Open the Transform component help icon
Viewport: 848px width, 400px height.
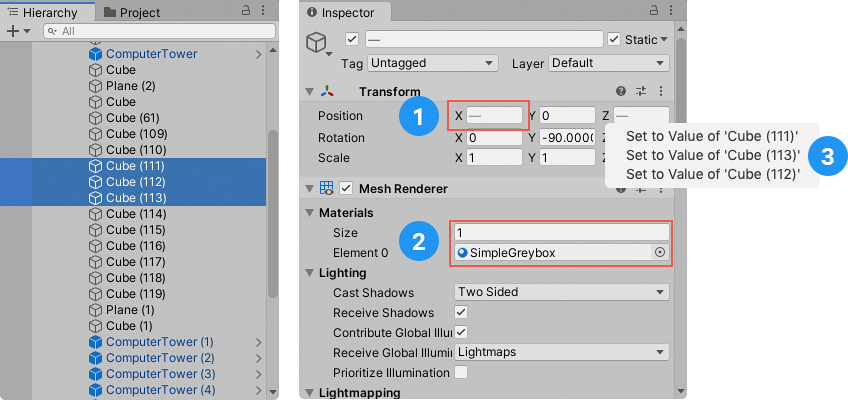coord(621,91)
